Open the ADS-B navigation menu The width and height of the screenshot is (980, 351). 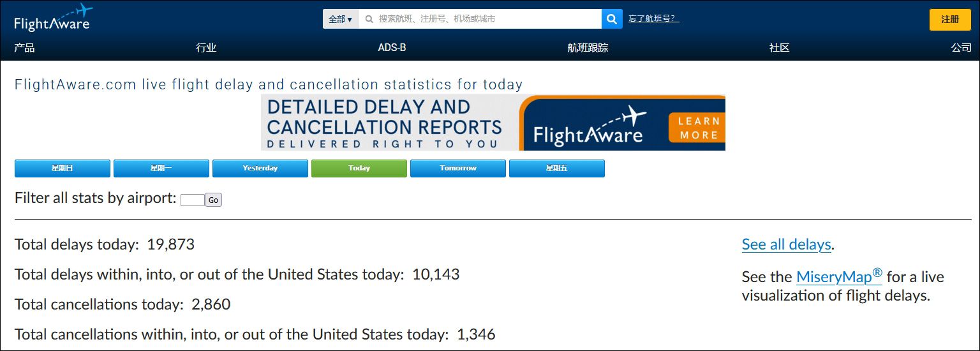(392, 48)
